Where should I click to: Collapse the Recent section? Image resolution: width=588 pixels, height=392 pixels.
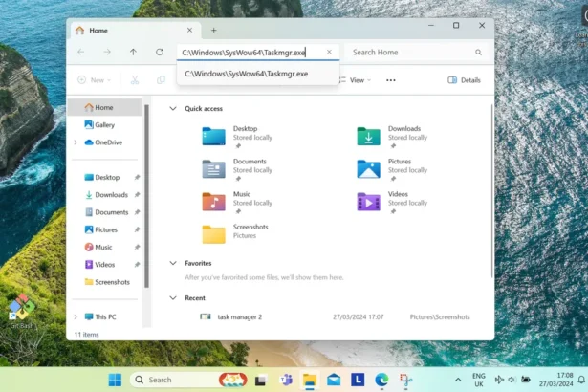(x=173, y=298)
